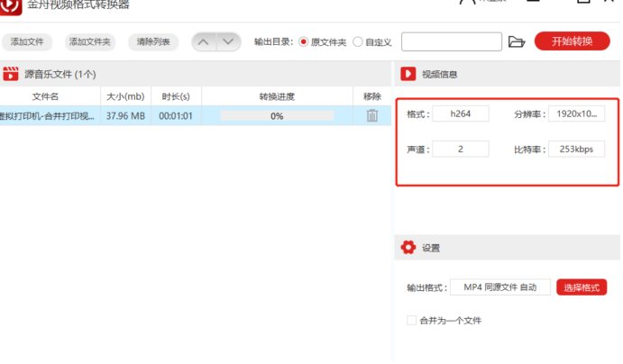The height and width of the screenshot is (364, 623).
Task: Click the 大小(mb) column header
Action: click(x=125, y=96)
